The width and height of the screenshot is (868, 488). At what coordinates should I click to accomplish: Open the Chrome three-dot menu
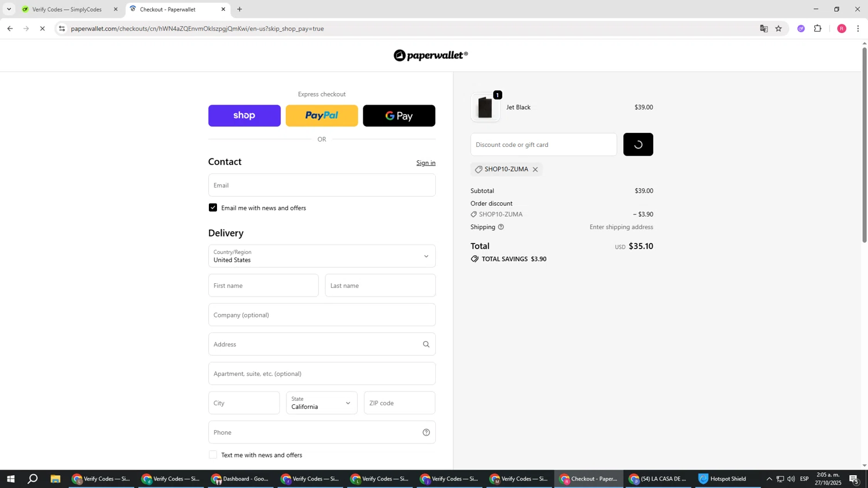click(858, 28)
